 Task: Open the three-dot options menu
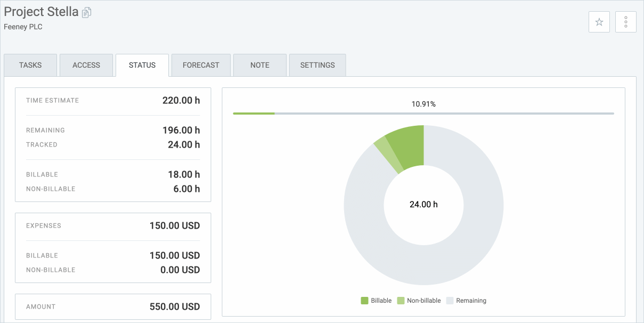point(625,21)
